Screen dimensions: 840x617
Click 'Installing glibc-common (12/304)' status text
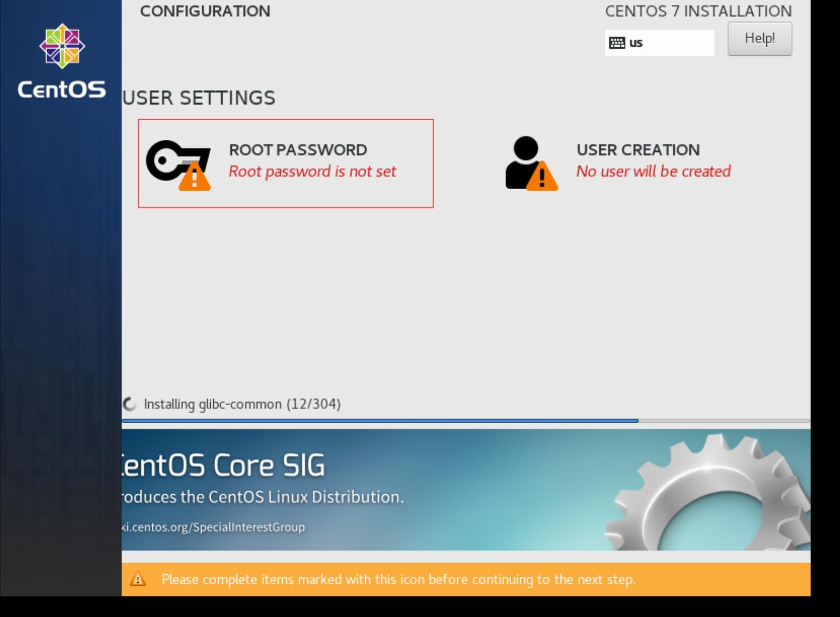(242, 404)
